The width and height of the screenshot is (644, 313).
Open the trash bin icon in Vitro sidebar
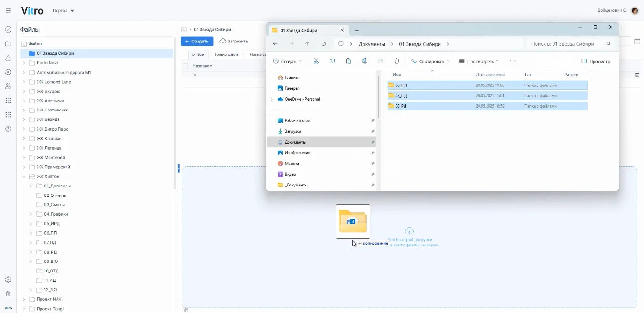click(8, 294)
